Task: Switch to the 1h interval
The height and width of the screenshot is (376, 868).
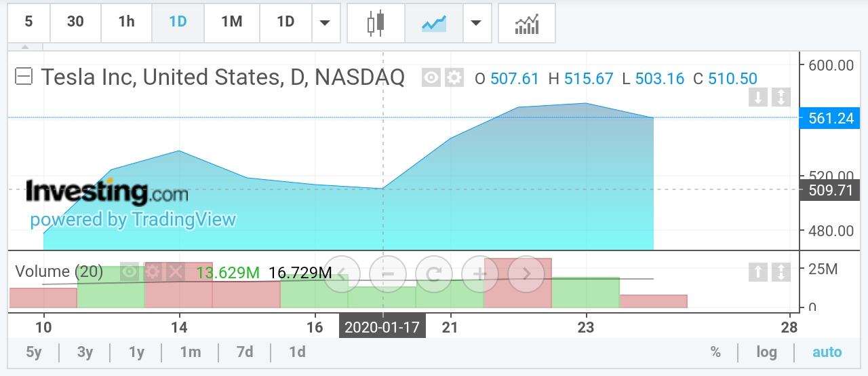Action: 126,22
